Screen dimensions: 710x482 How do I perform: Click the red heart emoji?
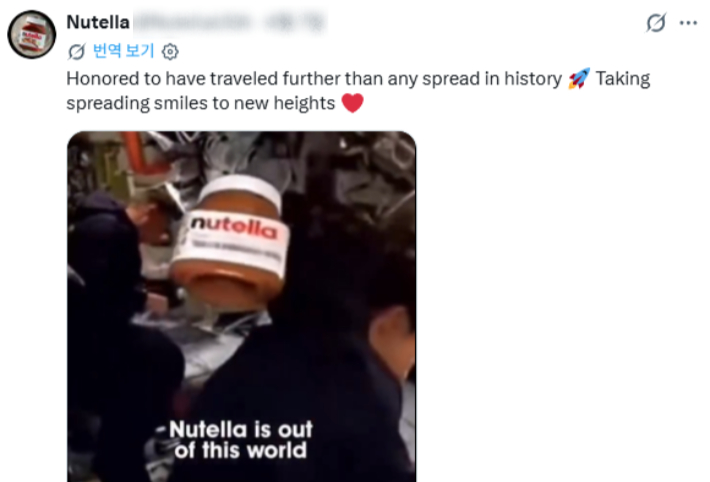click(352, 103)
